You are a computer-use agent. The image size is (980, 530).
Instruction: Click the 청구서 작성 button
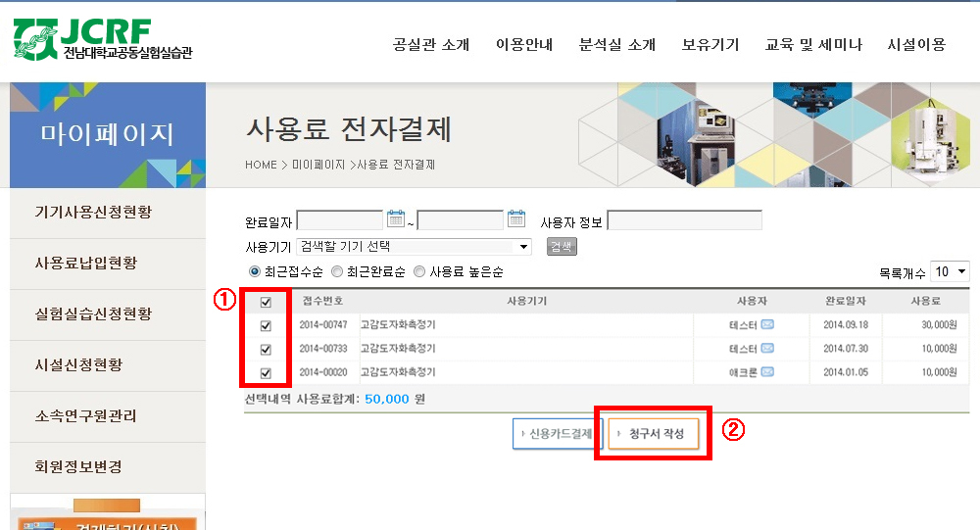tap(654, 433)
